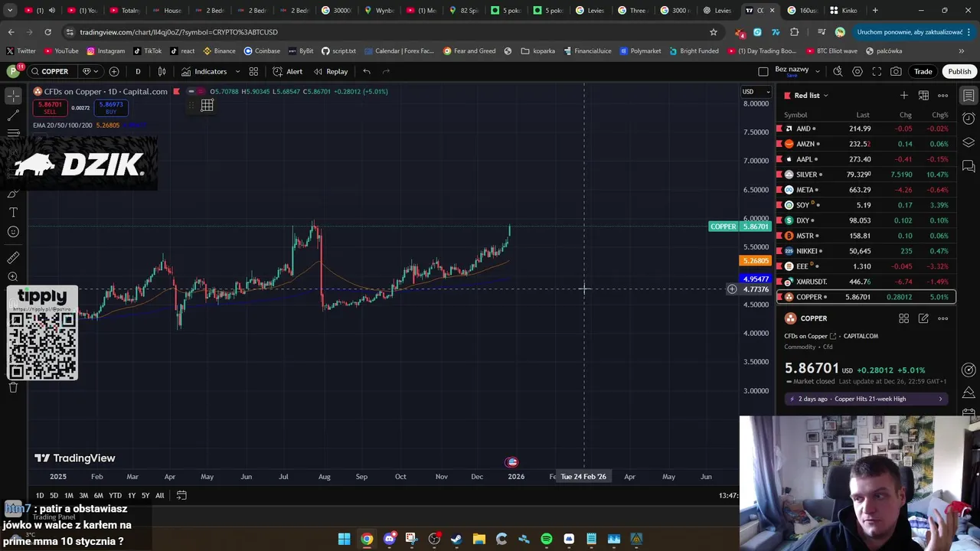Select the 1D time range

(40, 495)
